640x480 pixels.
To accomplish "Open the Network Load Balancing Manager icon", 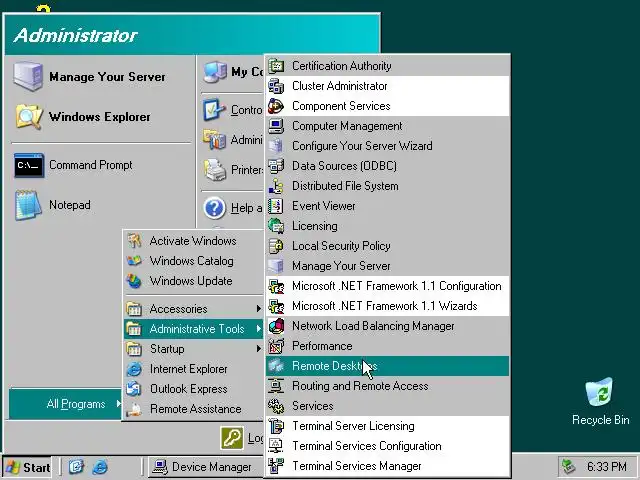I will [x=276, y=326].
